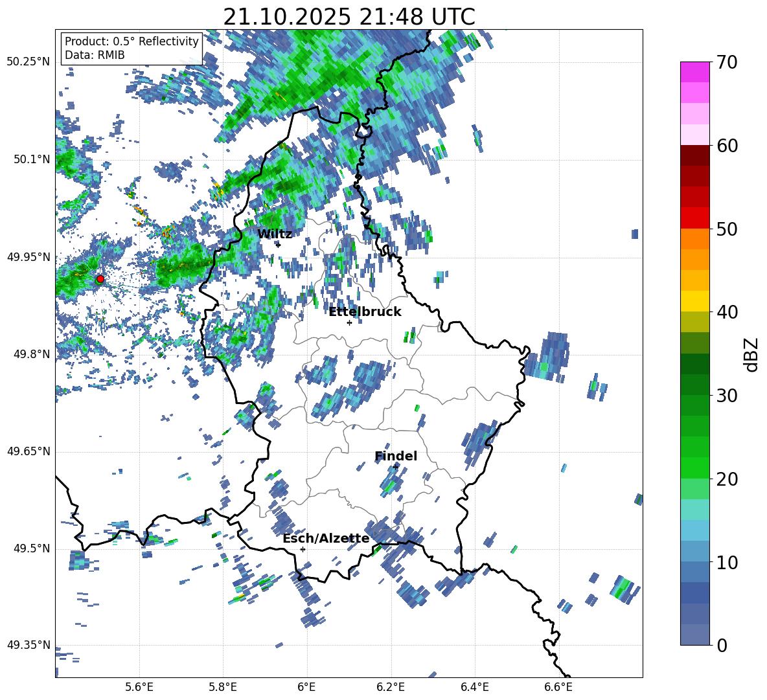Click the 5.8°E longitude label

point(223,687)
